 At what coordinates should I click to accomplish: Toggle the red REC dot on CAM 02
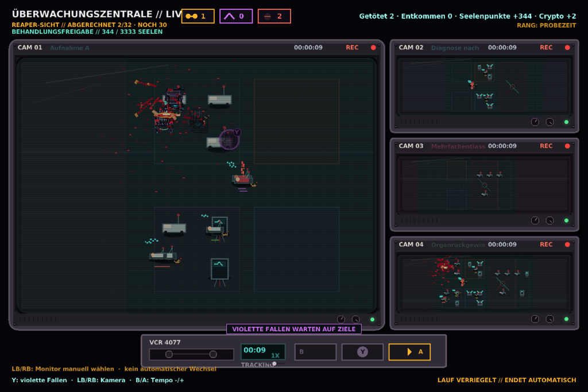point(567,48)
